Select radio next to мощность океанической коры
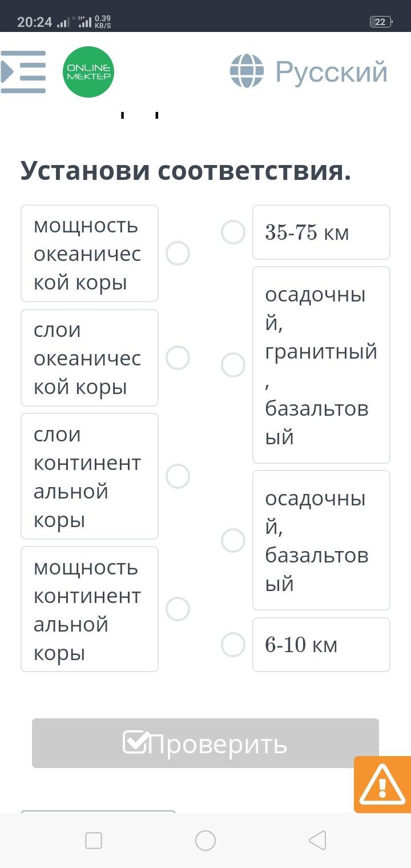411x868 pixels. tap(178, 254)
